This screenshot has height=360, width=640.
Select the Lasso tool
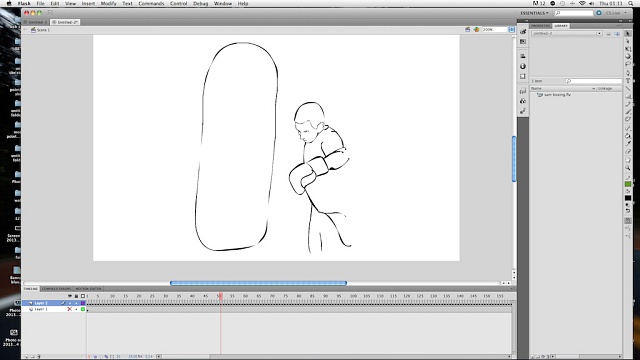click(628, 64)
